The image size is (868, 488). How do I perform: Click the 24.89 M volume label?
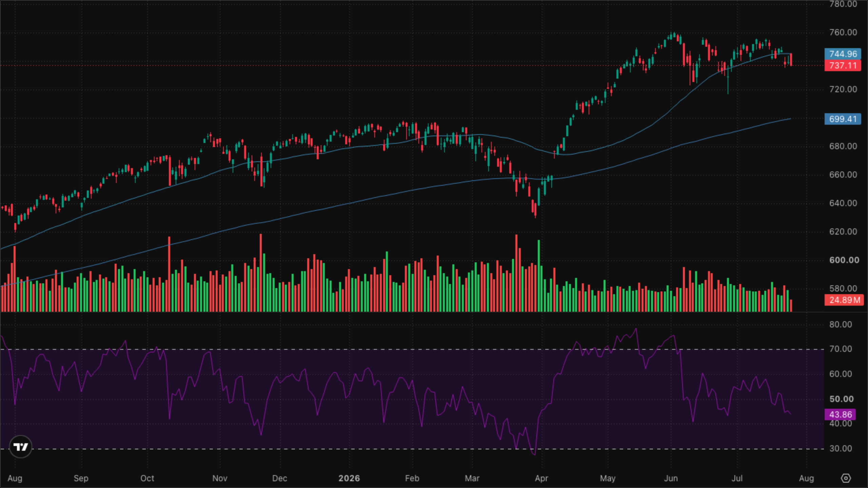(844, 300)
